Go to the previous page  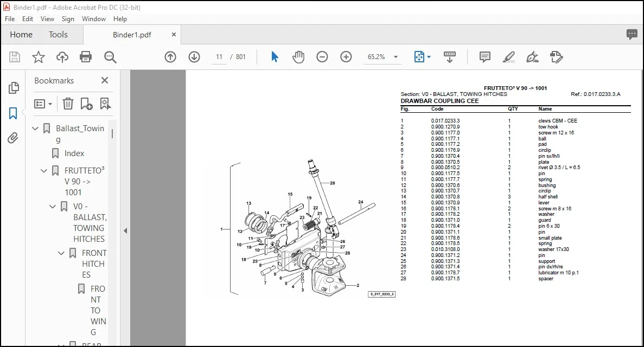click(x=170, y=57)
